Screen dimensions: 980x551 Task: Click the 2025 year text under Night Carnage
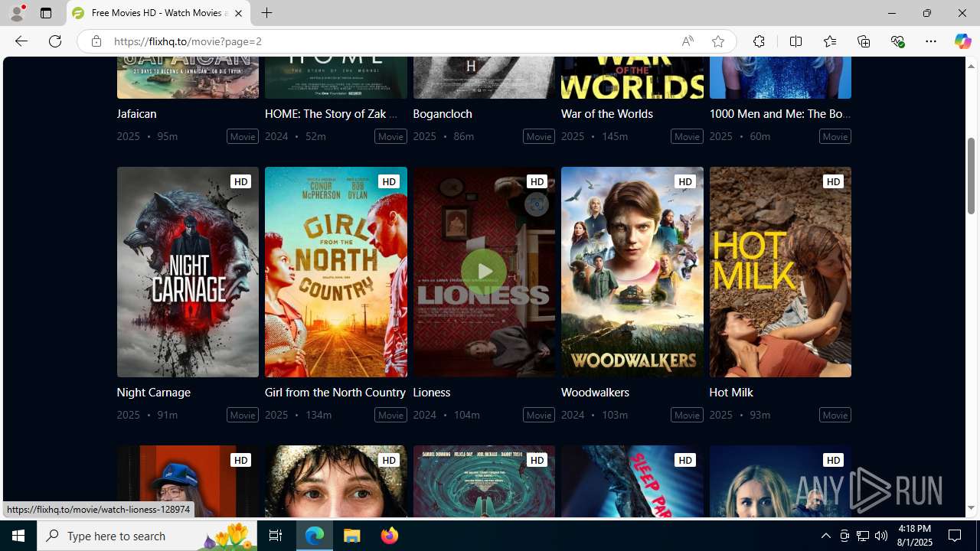click(128, 415)
